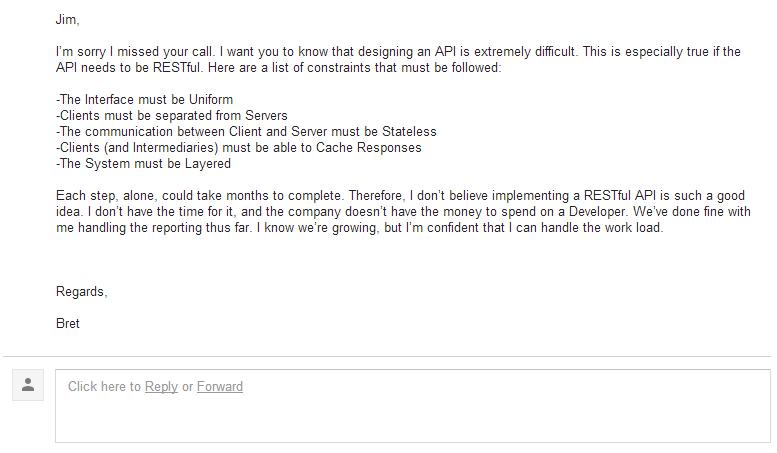Click the horizontal divider above the reply box
Viewport: 777px width, 453px height.
[387, 356]
